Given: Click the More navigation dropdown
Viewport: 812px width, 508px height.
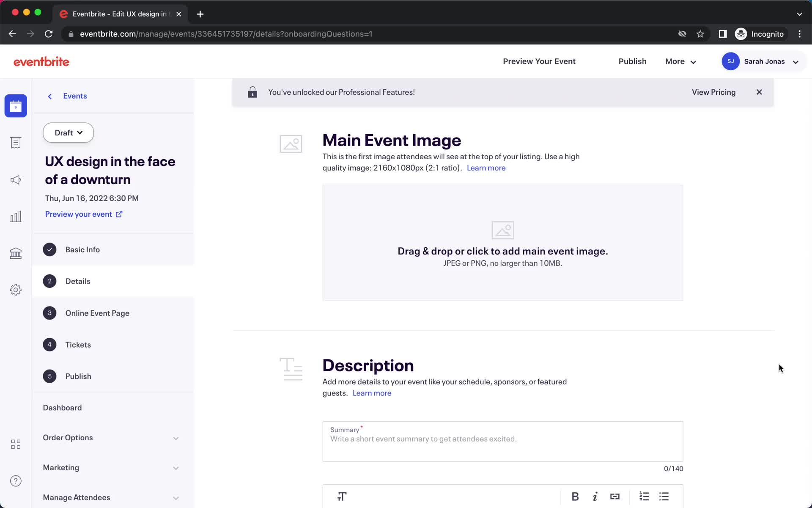Looking at the screenshot, I should pyautogui.click(x=681, y=61).
